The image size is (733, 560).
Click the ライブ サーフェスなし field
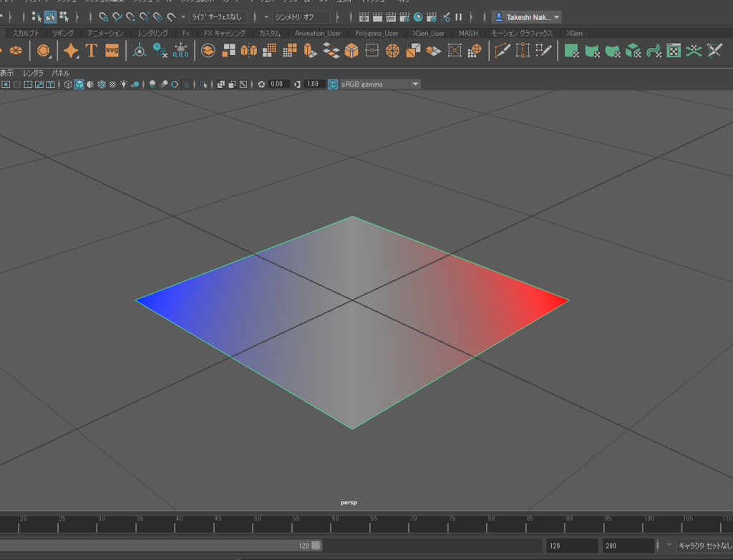218,17
